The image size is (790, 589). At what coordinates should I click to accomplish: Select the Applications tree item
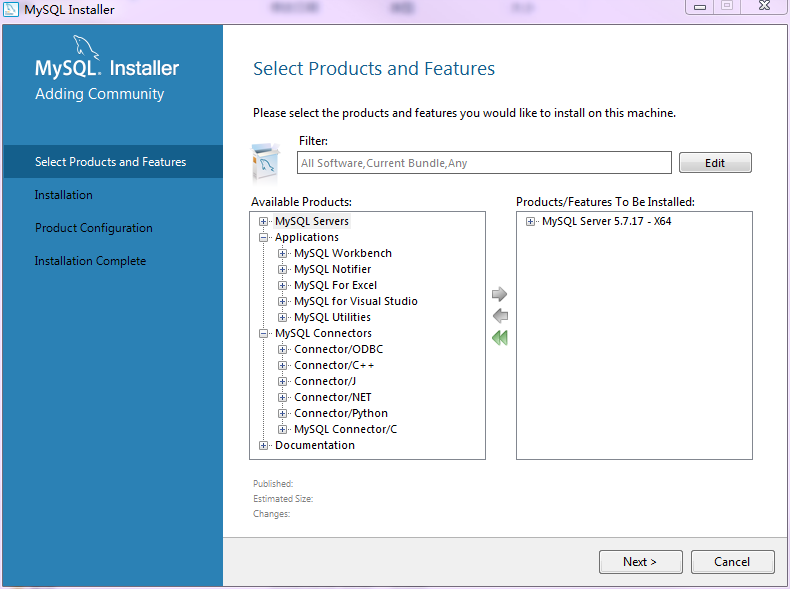(307, 237)
